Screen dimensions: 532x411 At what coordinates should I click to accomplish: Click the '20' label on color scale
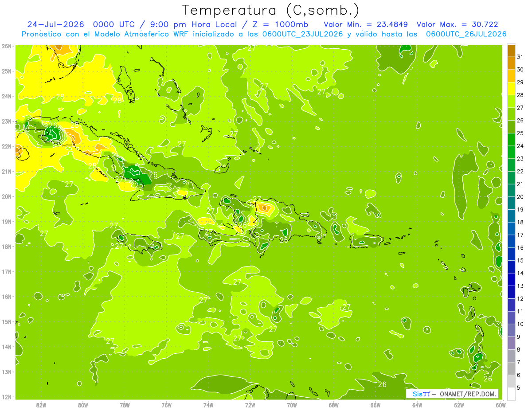(520, 196)
